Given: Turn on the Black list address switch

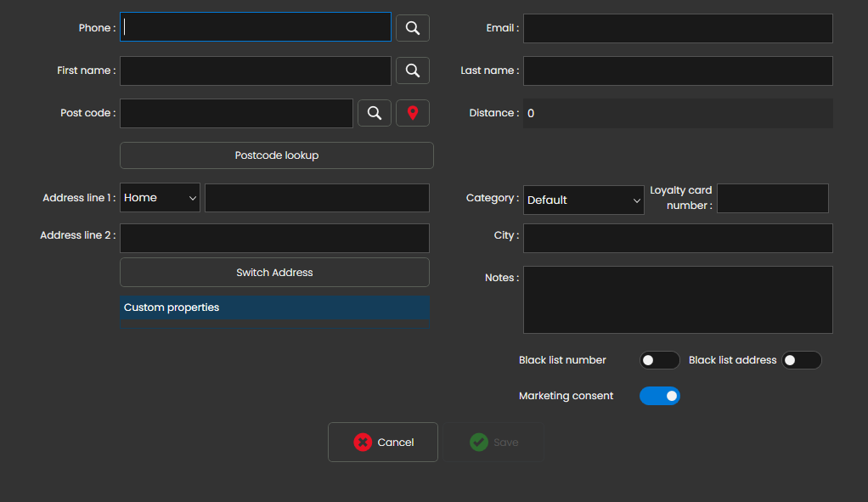Looking at the screenshot, I should 801,360.
